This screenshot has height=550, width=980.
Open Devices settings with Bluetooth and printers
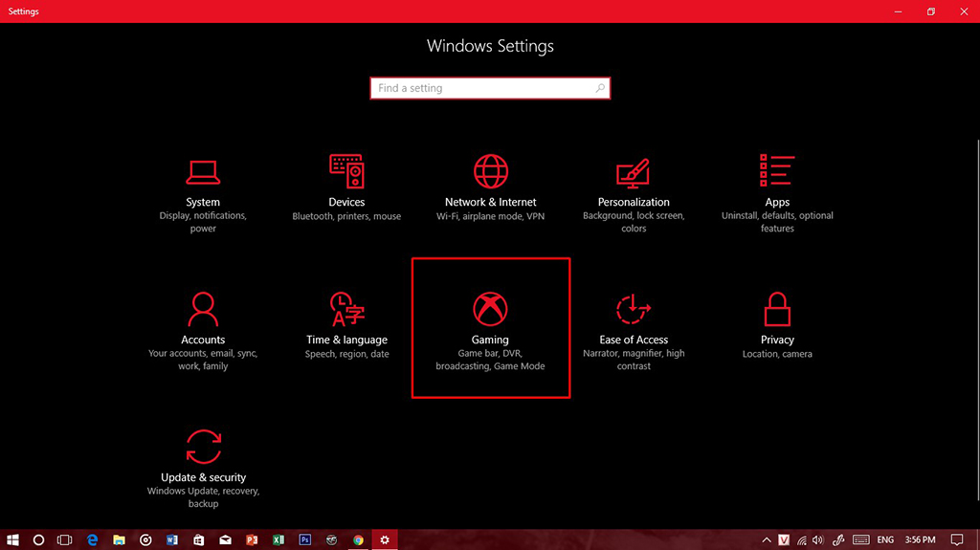click(x=346, y=187)
